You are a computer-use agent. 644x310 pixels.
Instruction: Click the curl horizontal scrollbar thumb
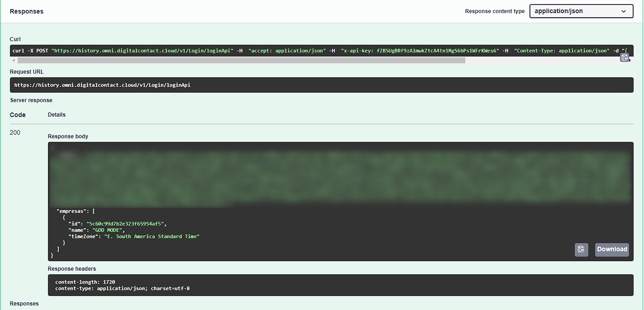[241, 60]
